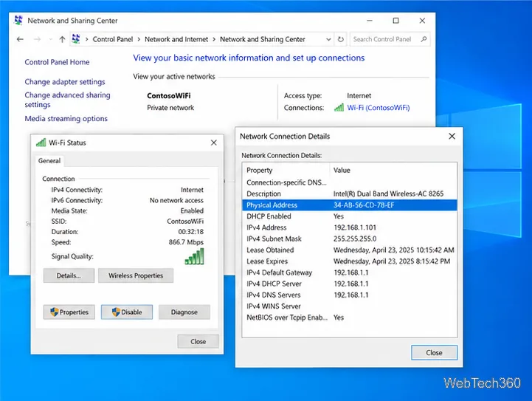This screenshot has width=532, height=401.
Task: Click SSID value ContosoWiFi in Wi-Fi Status
Action: click(185, 222)
